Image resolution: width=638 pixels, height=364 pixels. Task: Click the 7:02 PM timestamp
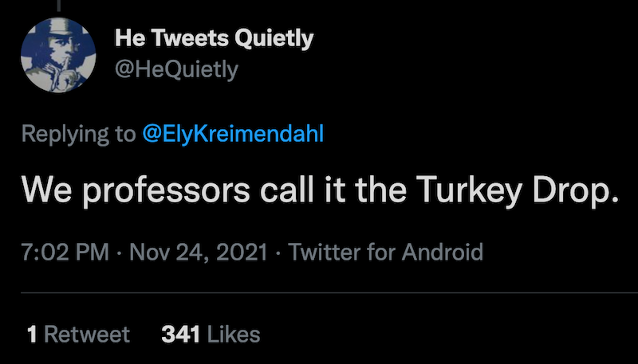click(x=65, y=253)
